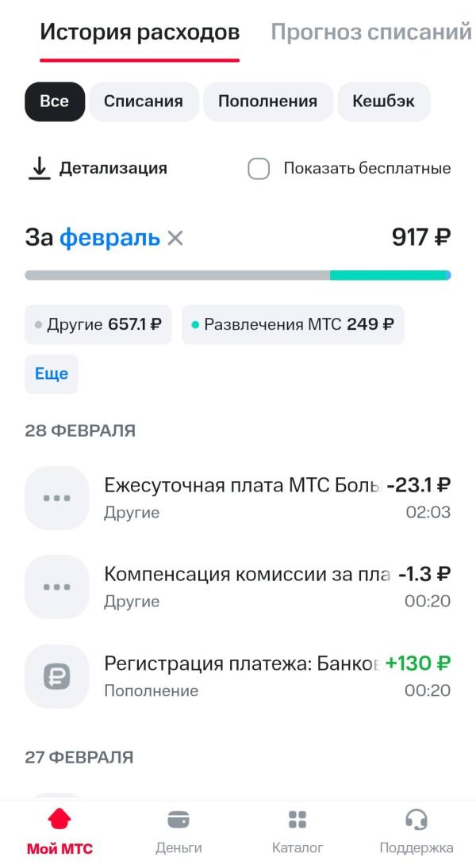
Task: Clear the февраль filter with the X
Action: pyautogui.click(x=175, y=238)
